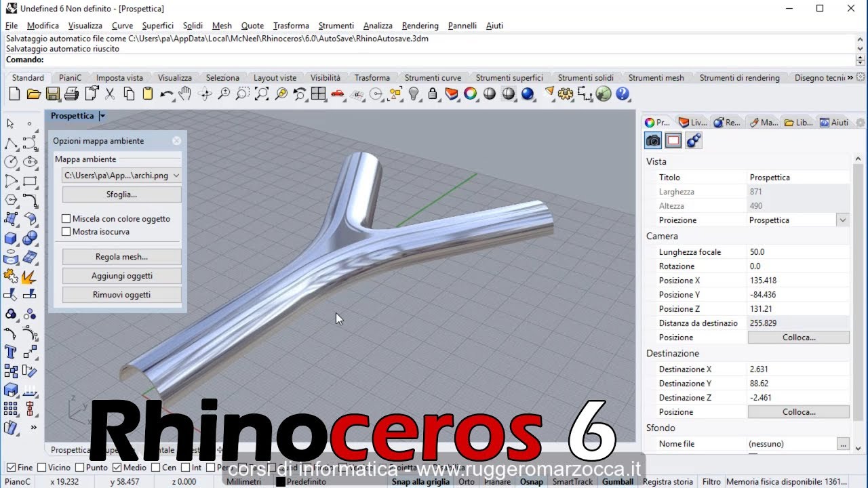Open the Superfici menu
This screenshot has height=488, width=868.
[158, 26]
